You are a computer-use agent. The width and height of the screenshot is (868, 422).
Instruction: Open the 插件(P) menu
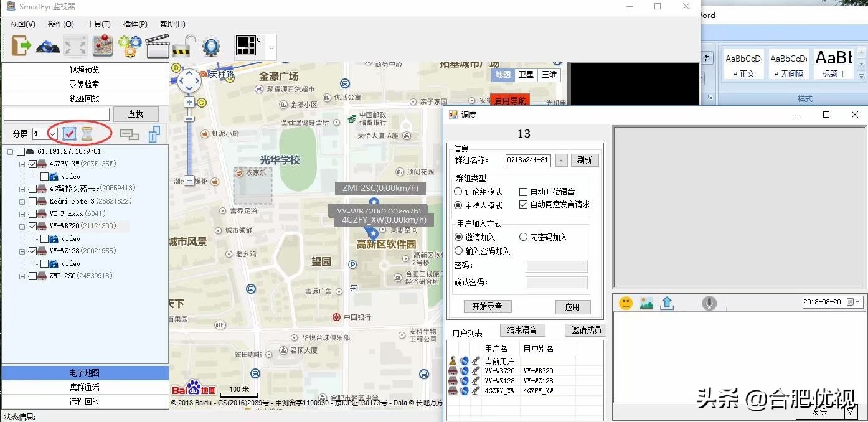(134, 24)
